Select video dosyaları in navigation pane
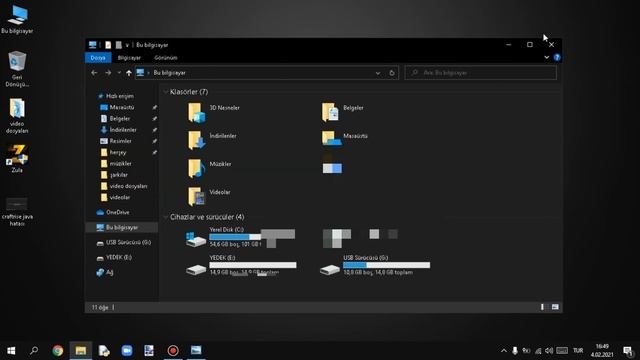640x360 pixels. 128,186
